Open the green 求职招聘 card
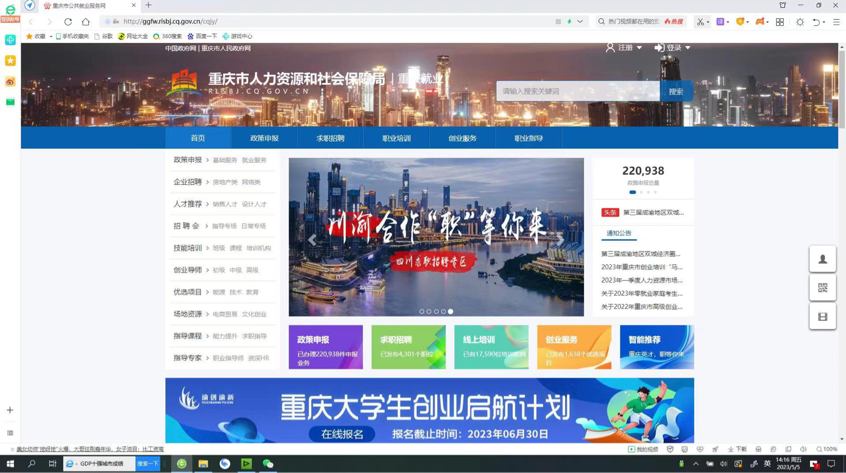This screenshot has width=846, height=473. (x=408, y=347)
